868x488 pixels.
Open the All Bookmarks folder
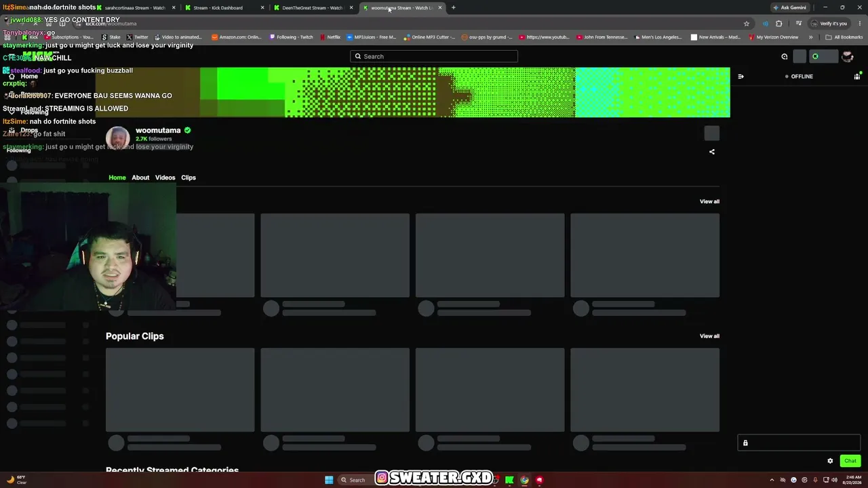tap(844, 37)
